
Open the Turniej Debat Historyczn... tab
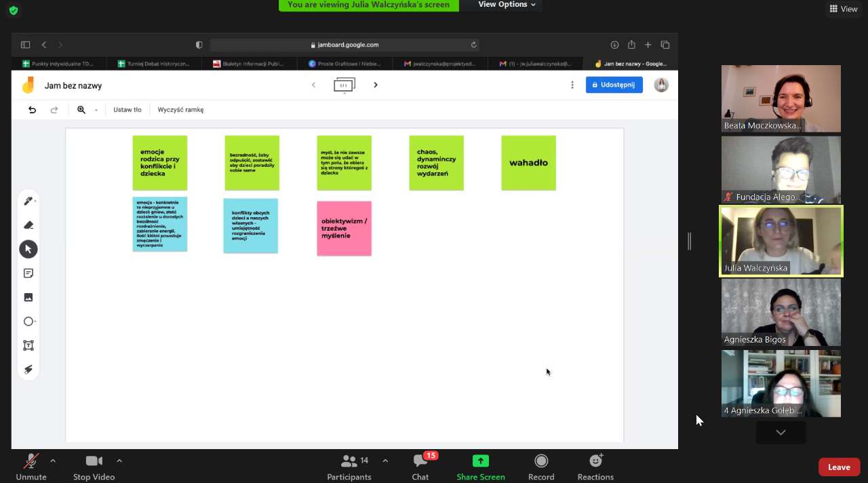click(154, 64)
